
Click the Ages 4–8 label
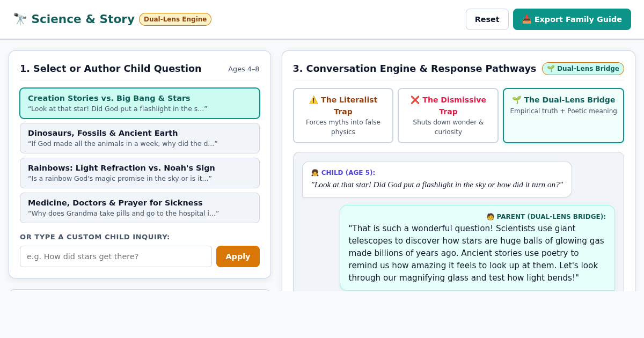pyautogui.click(x=244, y=69)
